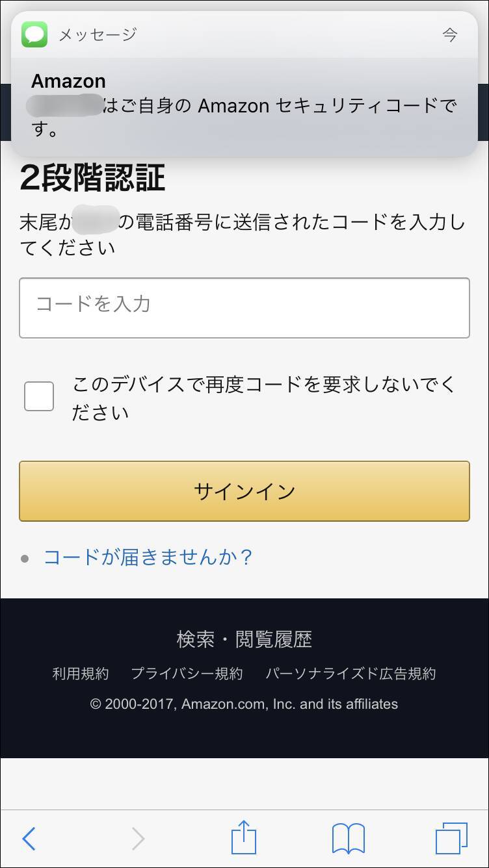489x868 pixels.
Task: Tap the Amazon sender name in the notification
Action: (69, 81)
